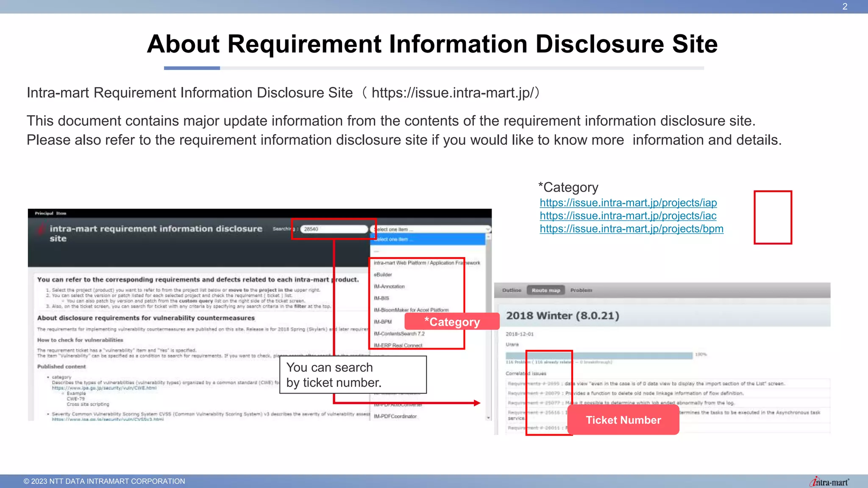Choose the highlighted 'Select one item ...' list option
The height and width of the screenshot is (488, 868).
tap(428, 239)
